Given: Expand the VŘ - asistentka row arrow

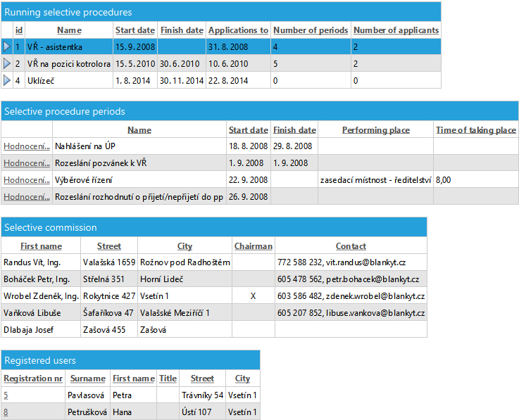Looking at the screenshot, I should coord(6,46).
